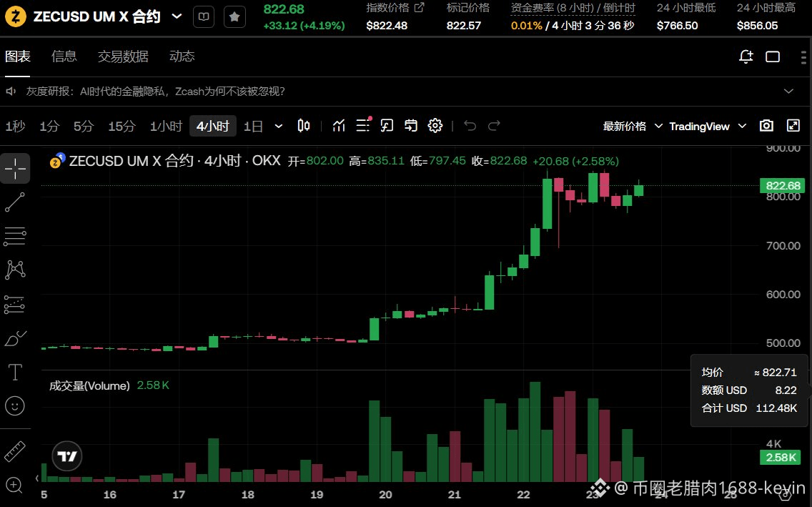
Task: Select the 1分 timeframe
Action: click(x=50, y=127)
